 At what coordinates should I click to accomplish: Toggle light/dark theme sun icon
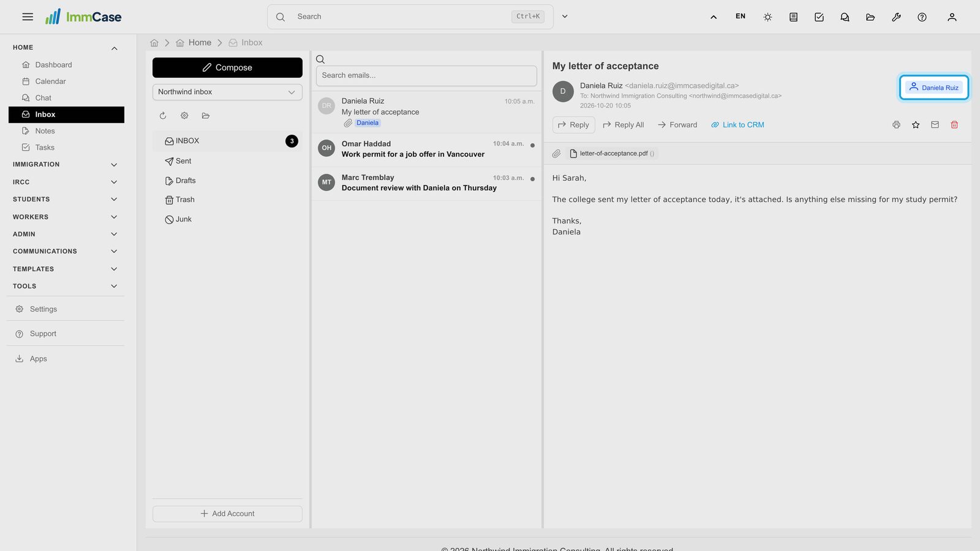click(767, 17)
